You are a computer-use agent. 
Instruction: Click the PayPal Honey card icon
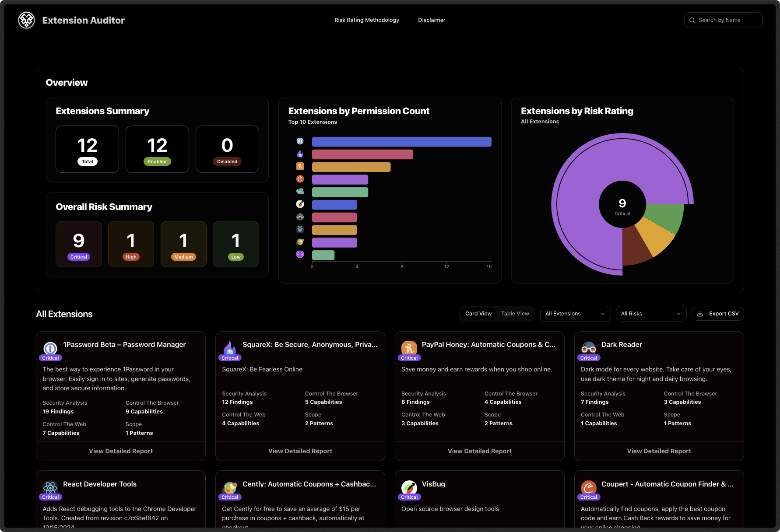click(409, 348)
